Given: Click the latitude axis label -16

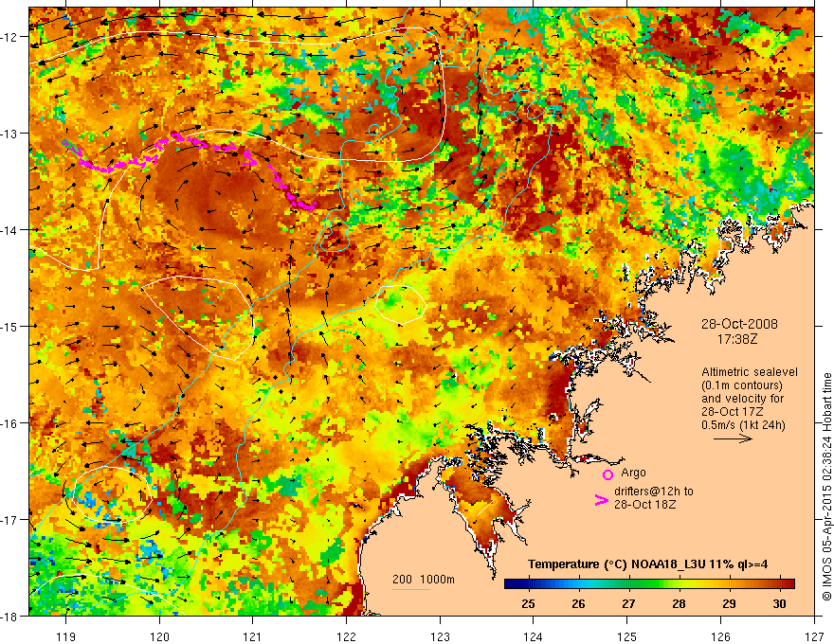Looking at the screenshot, I should (x=9, y=423).
